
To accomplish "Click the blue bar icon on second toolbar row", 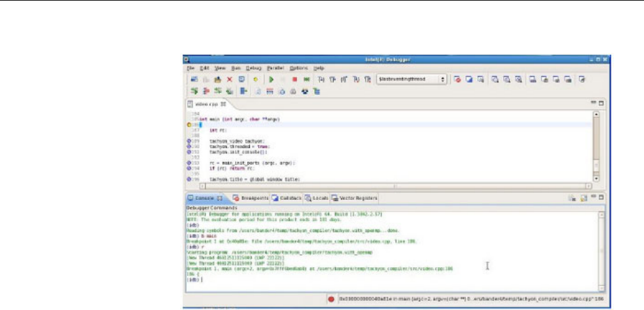I will (243, 91).
